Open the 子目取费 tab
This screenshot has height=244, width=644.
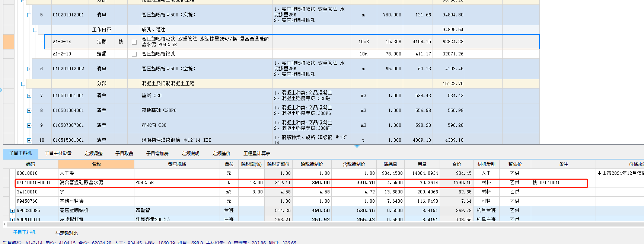point(124,153)
